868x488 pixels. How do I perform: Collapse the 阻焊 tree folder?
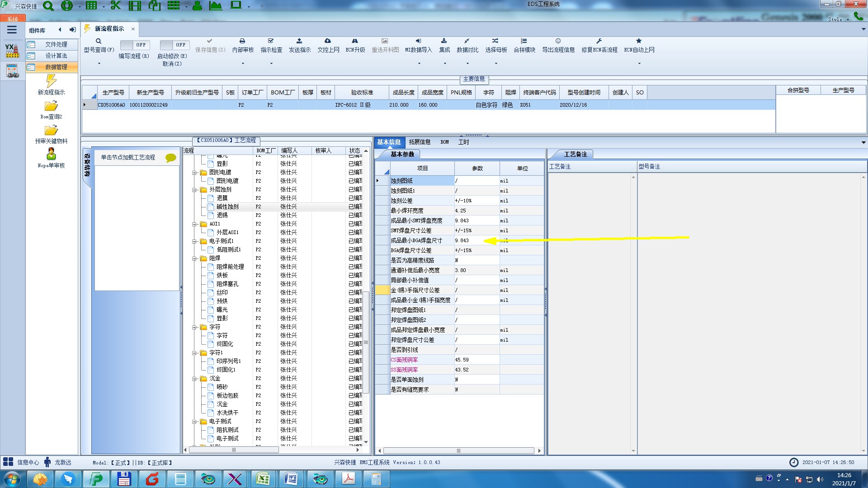pyautogui.click(x=194, y=258)
